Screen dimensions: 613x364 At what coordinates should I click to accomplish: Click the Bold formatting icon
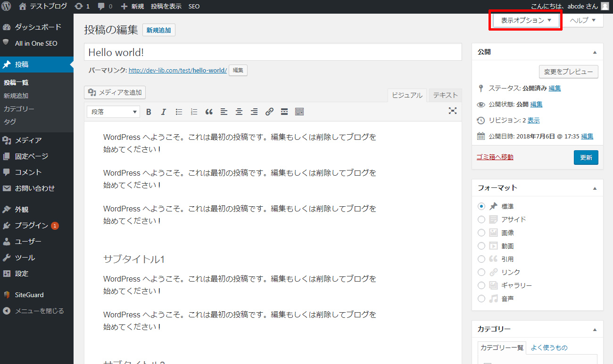click(x=149, y=112)
